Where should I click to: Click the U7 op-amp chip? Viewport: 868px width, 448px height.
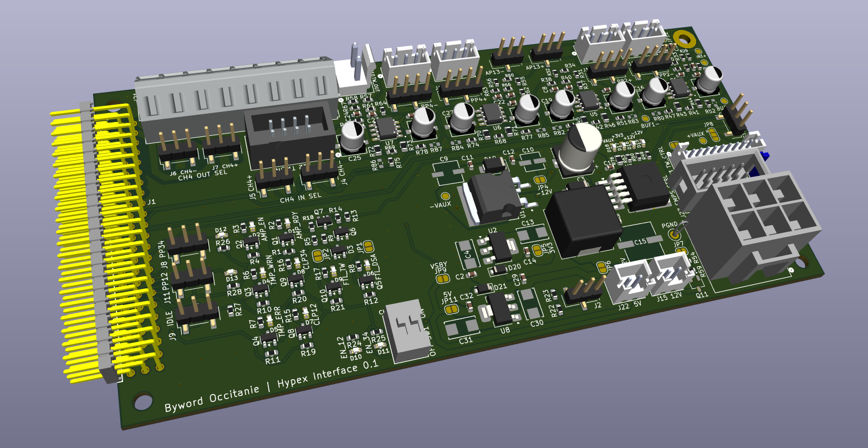click(387, 129)
